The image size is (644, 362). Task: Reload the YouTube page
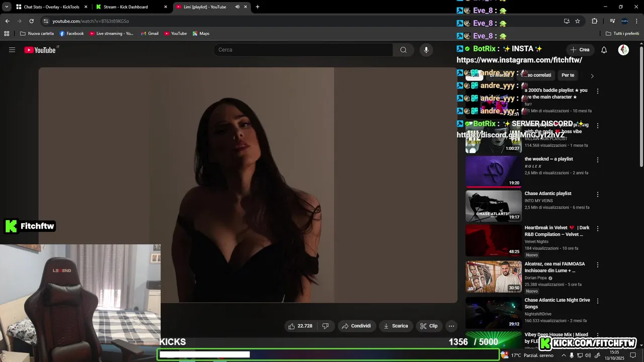coord(31,21)
